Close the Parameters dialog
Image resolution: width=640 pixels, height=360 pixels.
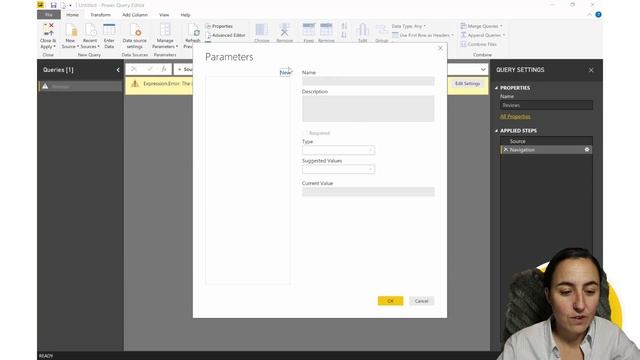click(440, 48)
